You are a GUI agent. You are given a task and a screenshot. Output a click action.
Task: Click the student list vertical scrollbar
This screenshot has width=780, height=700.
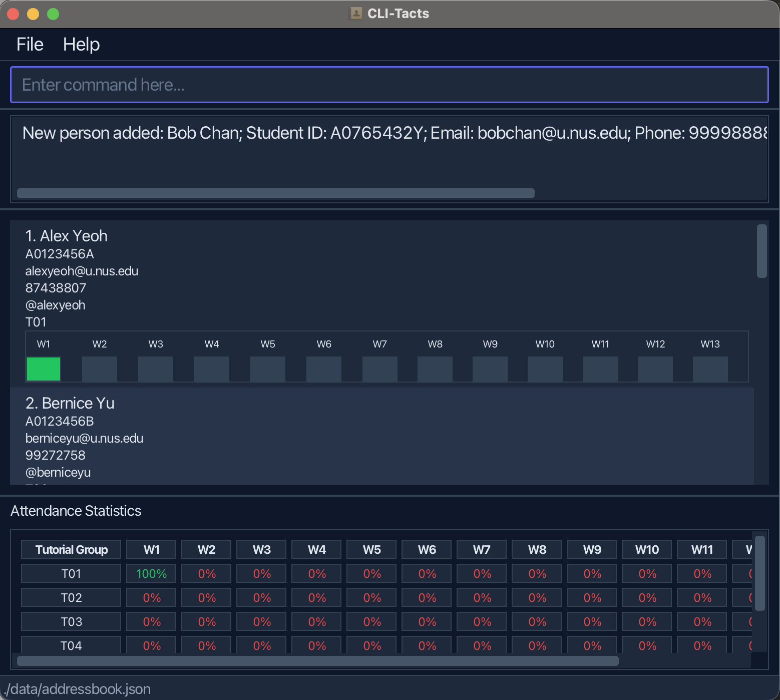pos(761,251)
